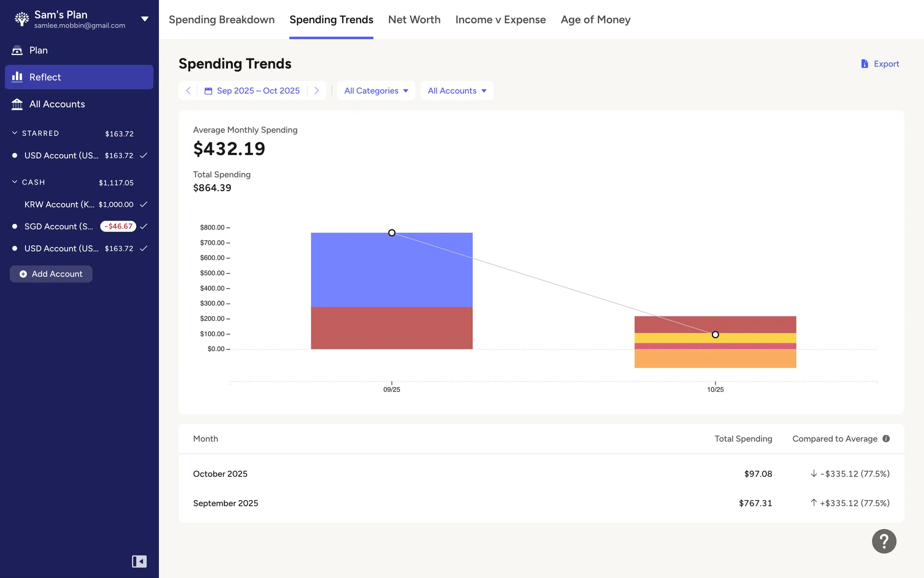Collapse the STARRED accounts section
Image resolution: width=924 pixels, height=578 pixels.
pyautogui.click(x=15, y=133)
